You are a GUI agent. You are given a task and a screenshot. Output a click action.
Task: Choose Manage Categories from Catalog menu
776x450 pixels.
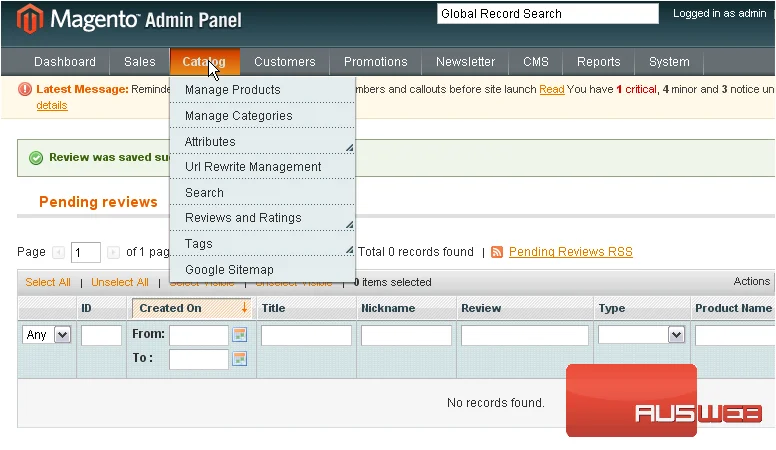tap(262, 116)
